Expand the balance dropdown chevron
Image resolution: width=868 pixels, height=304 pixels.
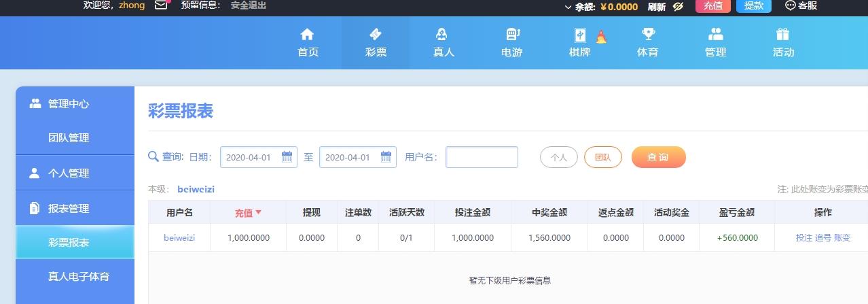tap(568, 7)
